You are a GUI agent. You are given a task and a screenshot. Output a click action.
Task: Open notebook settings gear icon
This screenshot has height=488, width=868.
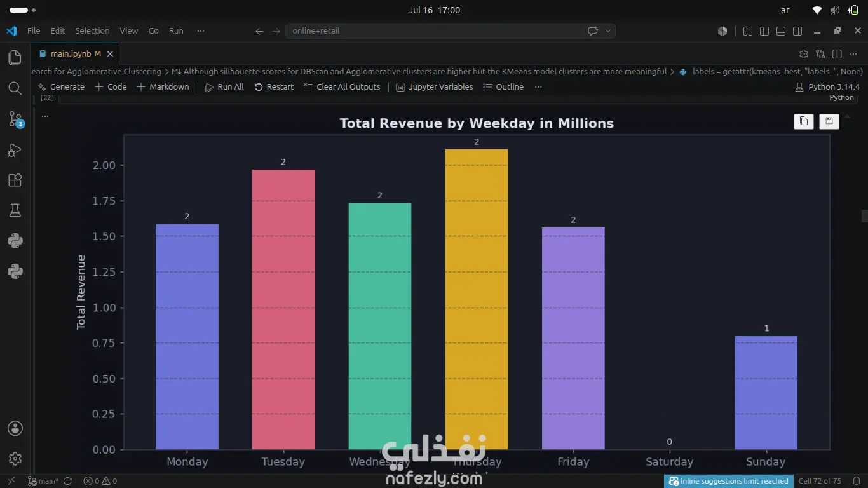click(x=803, y=54)
